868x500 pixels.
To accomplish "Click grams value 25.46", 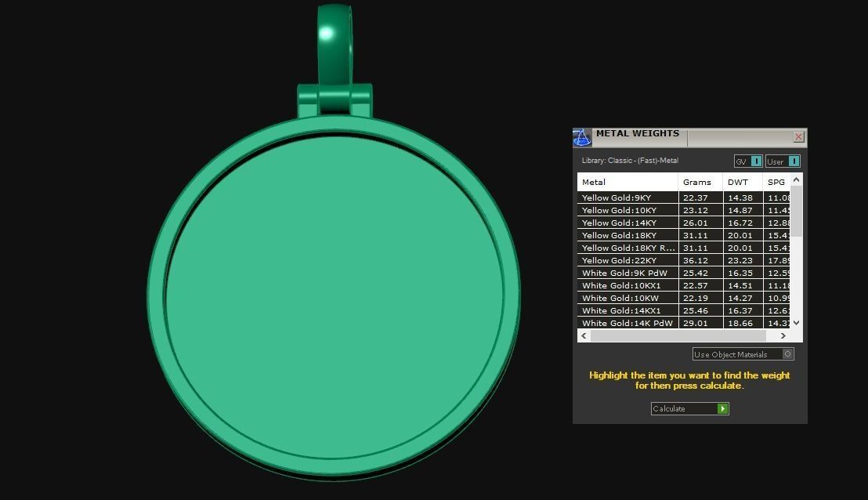I will pyautogui.click(x=696, y=310).
